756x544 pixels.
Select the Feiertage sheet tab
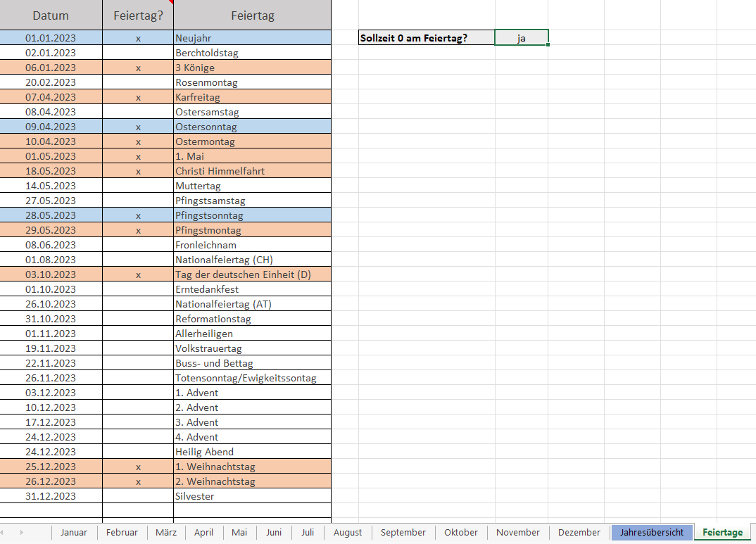point(722,532)
